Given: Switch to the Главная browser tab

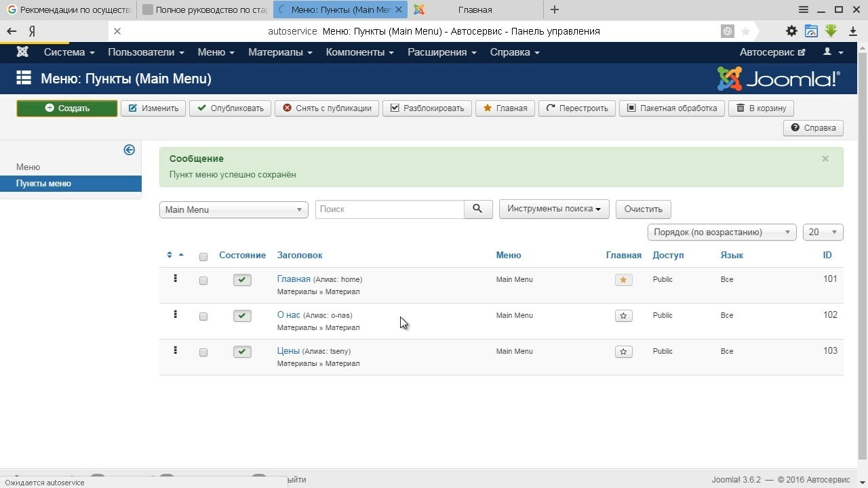Looking at the screenshot, I should click(475, 9).
